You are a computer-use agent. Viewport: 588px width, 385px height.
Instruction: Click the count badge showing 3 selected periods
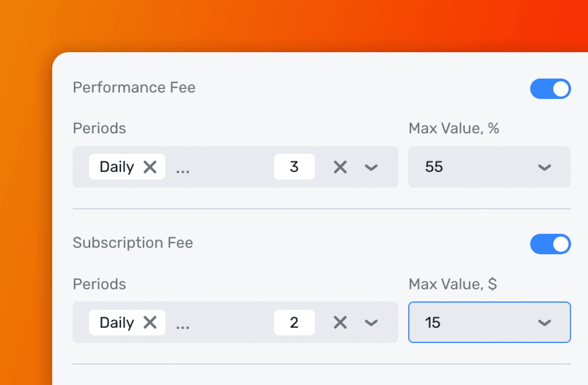coord(294,166)
